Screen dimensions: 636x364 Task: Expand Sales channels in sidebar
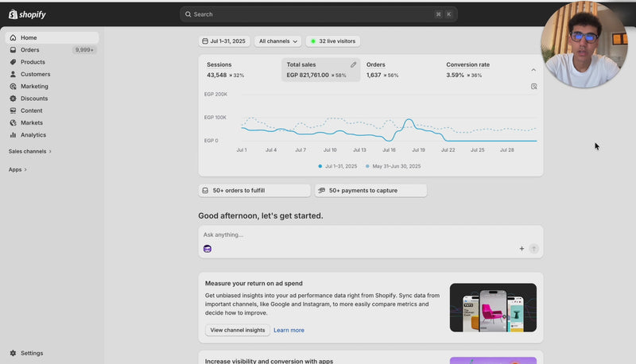pos(30,151)
